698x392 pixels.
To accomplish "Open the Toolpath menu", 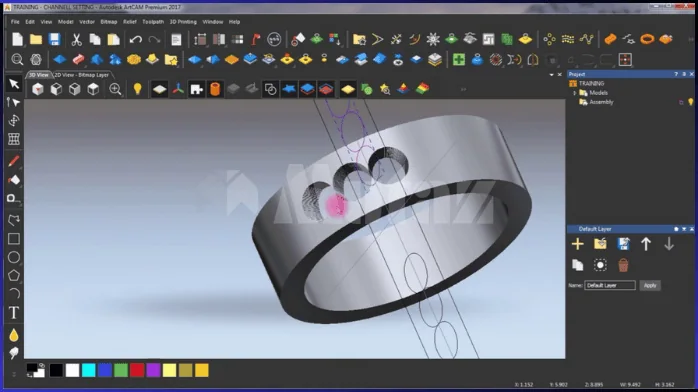I will (x=153, y=22).
